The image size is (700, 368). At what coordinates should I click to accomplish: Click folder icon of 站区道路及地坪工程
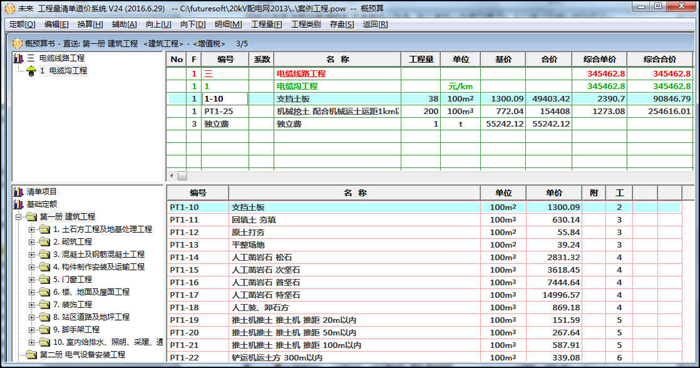click(x=44, y=317)
